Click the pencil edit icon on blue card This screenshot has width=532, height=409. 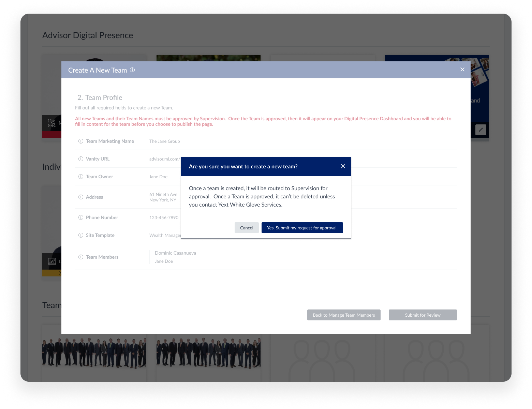(481, 130)
